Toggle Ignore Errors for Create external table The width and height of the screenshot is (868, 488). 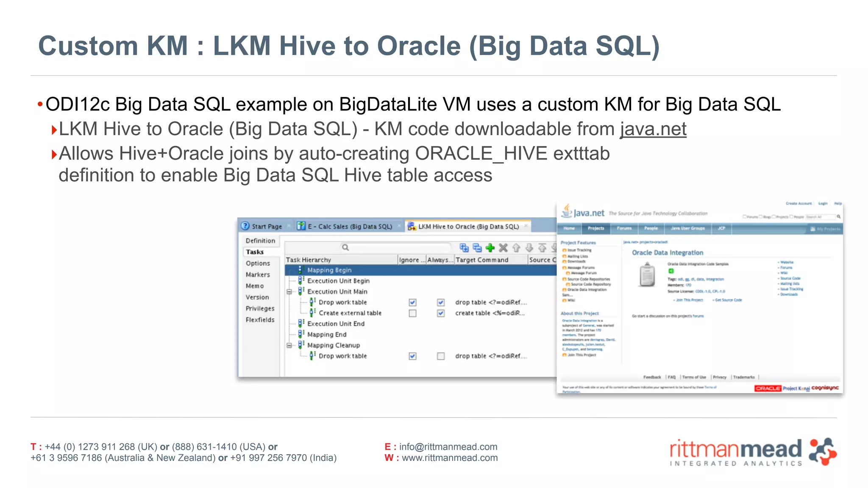pyautogui.click(x=412, y=313)
